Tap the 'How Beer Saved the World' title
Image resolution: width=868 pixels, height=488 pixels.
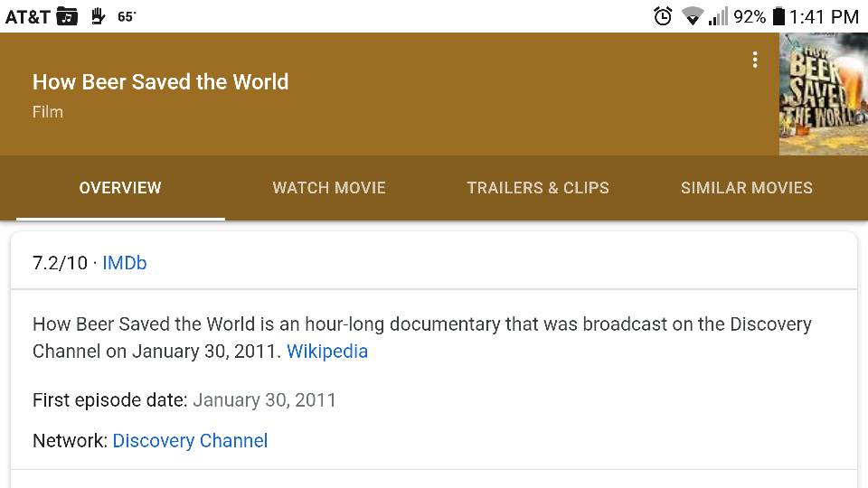click(161, 82)
